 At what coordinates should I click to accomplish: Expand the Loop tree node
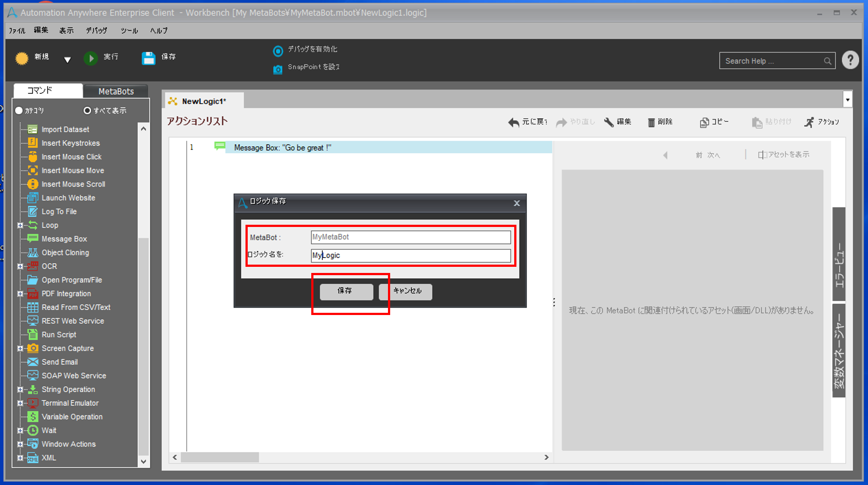pyautogui.click(x=20, y=225)
